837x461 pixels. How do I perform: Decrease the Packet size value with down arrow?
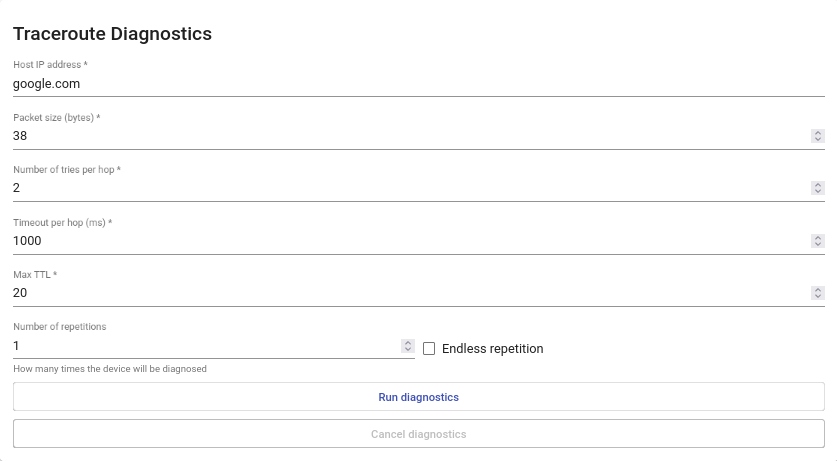pyautogui.click(x=817, y=139)
